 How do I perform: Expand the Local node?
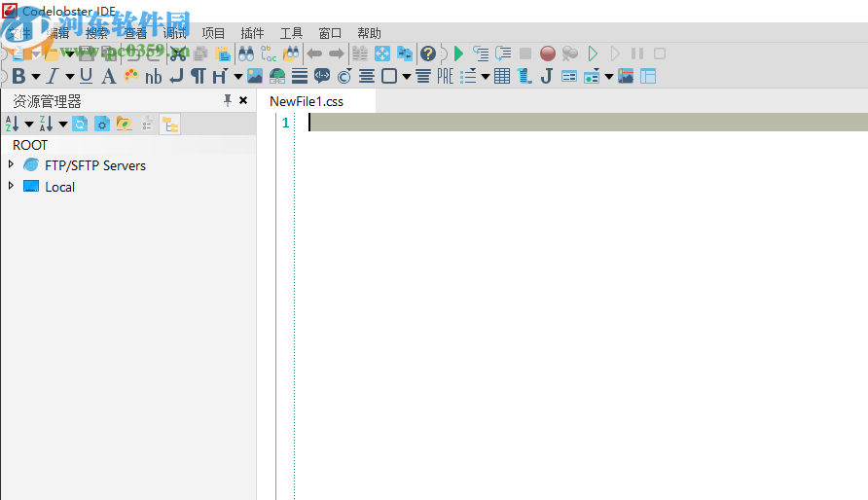click(x=11, y=185)
